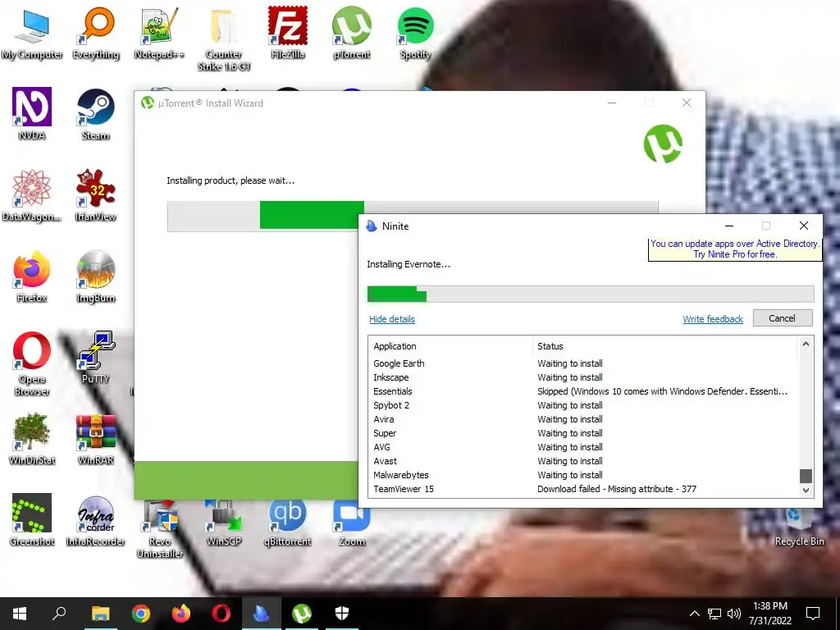Image resolution: width=840 pixels, height=630 pixels.
Task: Launch the Notepad++ desktop shortcut
Action: coord(159,33)
